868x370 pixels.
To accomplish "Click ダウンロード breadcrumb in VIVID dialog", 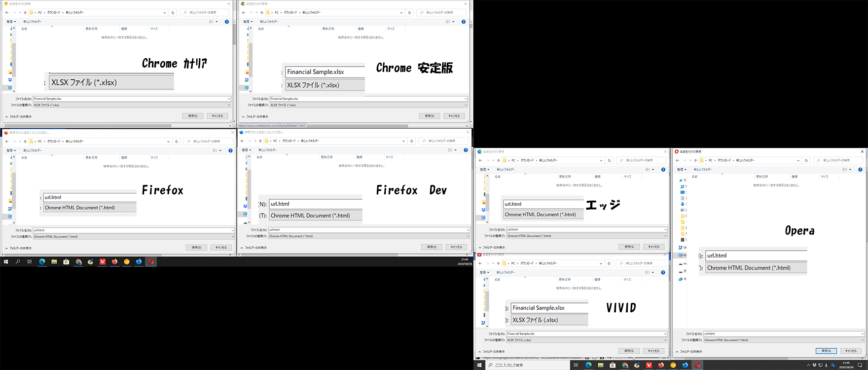I will (527, 263).
